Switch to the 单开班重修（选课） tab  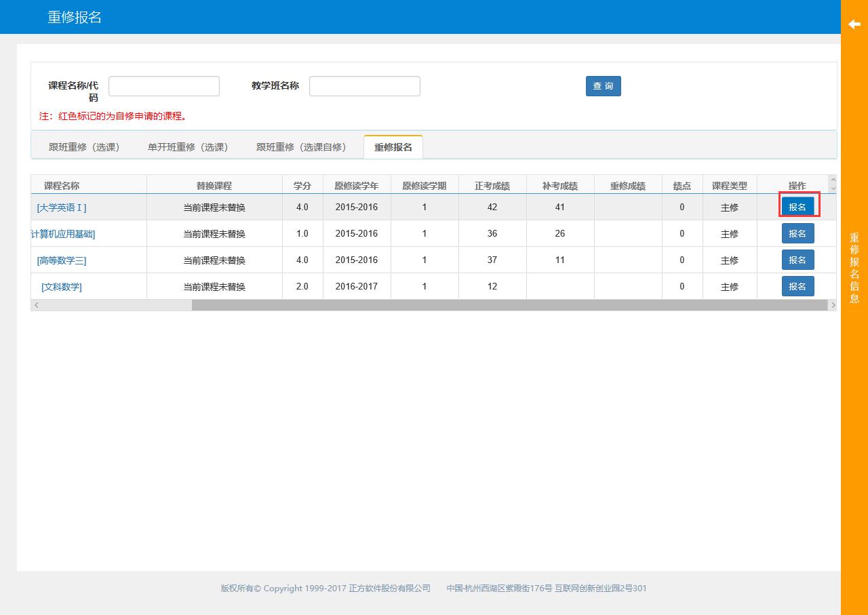(189, 146)
